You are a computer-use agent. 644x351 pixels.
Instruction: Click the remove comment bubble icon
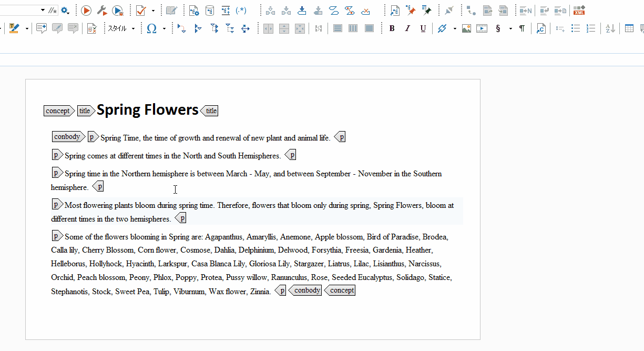73,28
